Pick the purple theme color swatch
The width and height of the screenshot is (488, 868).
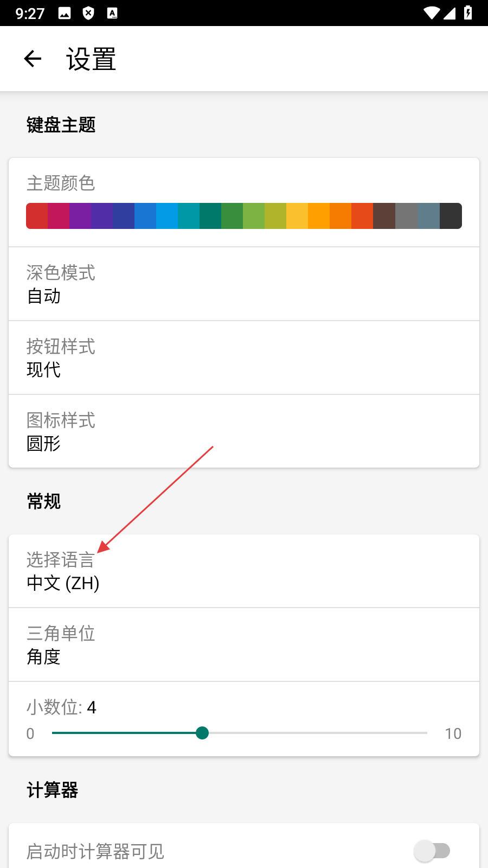click(x=80, y=216)
